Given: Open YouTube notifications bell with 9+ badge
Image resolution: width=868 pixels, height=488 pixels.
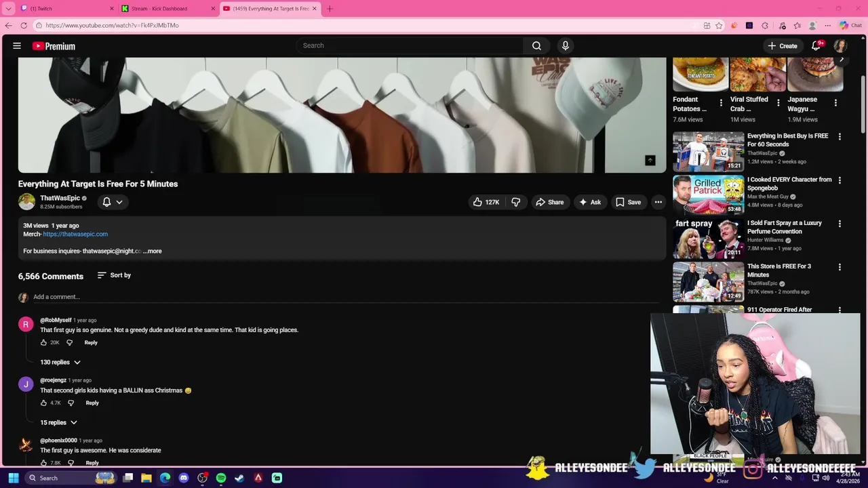Looking at the screenshot, I should (x=816, y=45).
